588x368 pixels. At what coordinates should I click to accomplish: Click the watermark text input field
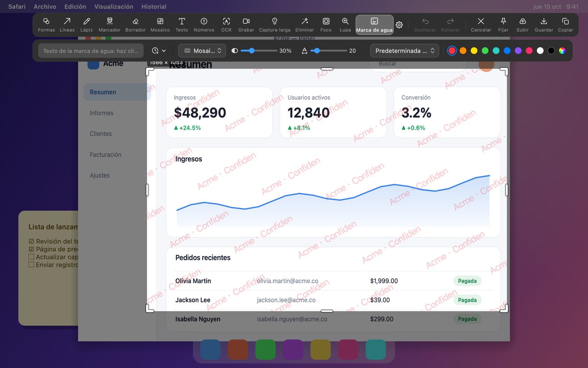coord(91,51)
